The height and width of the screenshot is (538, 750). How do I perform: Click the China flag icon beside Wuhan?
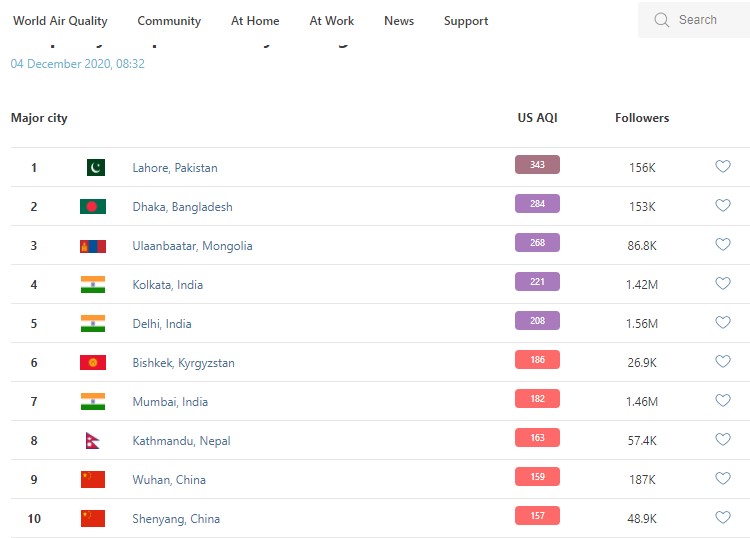tap(93, 480)
